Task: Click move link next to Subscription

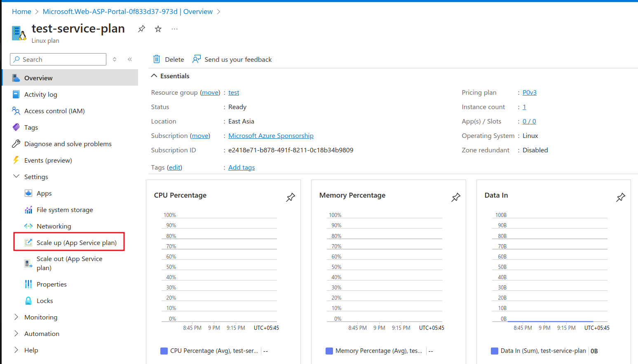Action: (200, 136)
